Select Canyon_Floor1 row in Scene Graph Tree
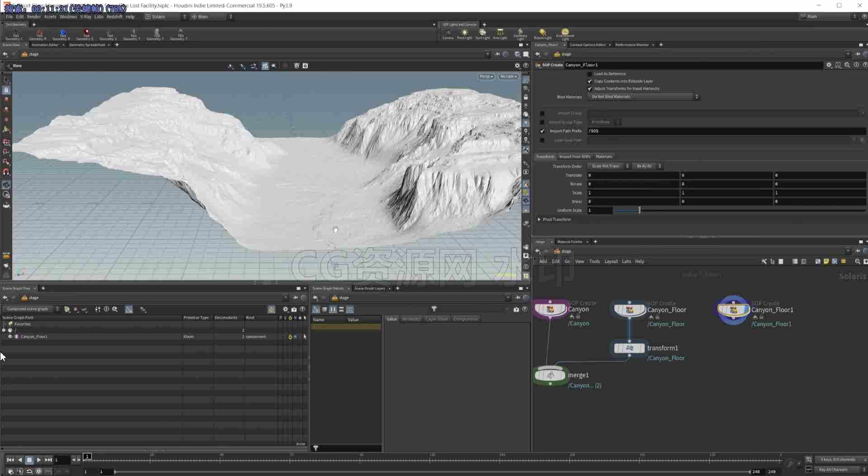Image resolution: width=868 pixels, height=476 pixels. pyautogui.click(x=154, y=336)
